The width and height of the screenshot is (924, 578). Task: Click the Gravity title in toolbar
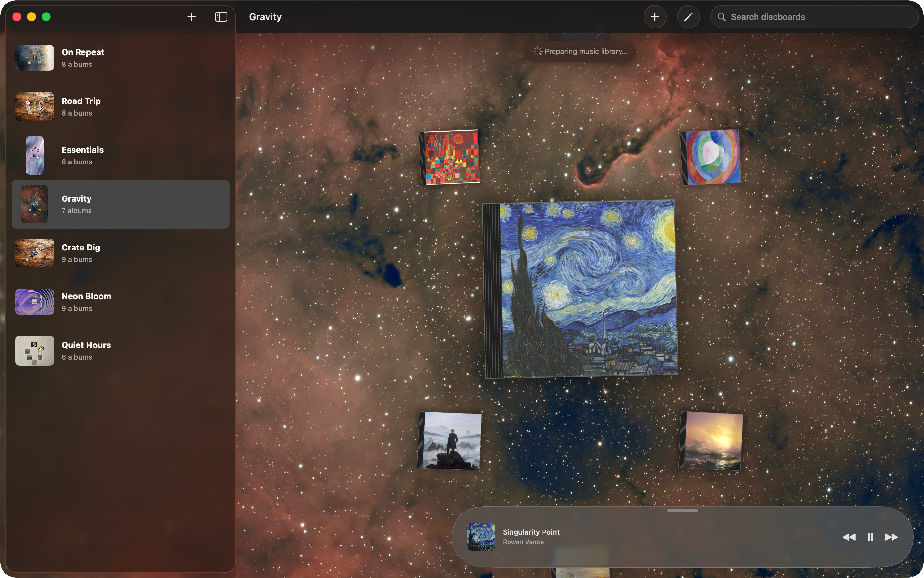[x=265, y=17]
